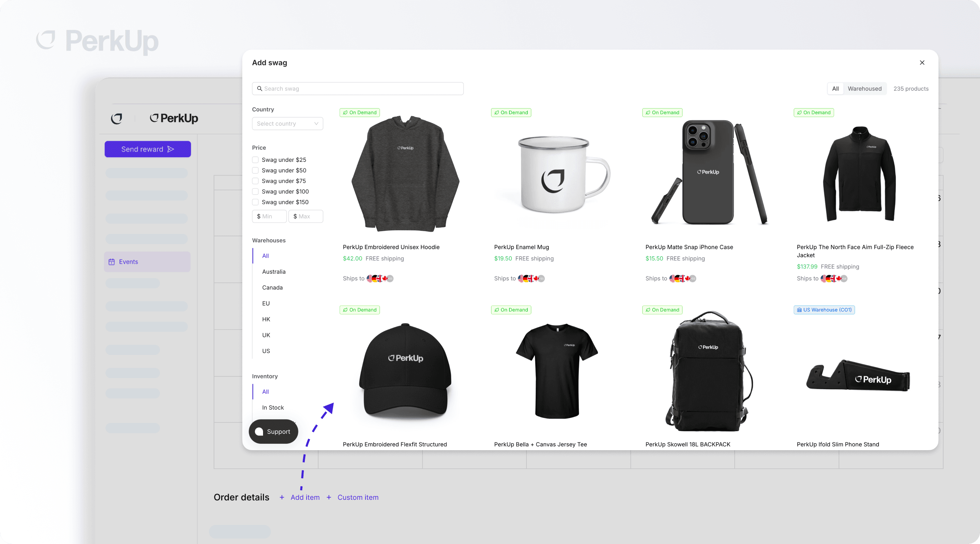Open the Support chat bubble
Screen dimensions: 980x544
[273, 431]
